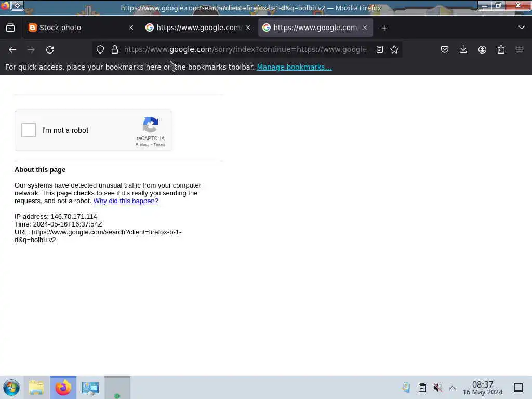Open the Extensions puzzle icon
532x399 pixels.
tap(501, 49)
